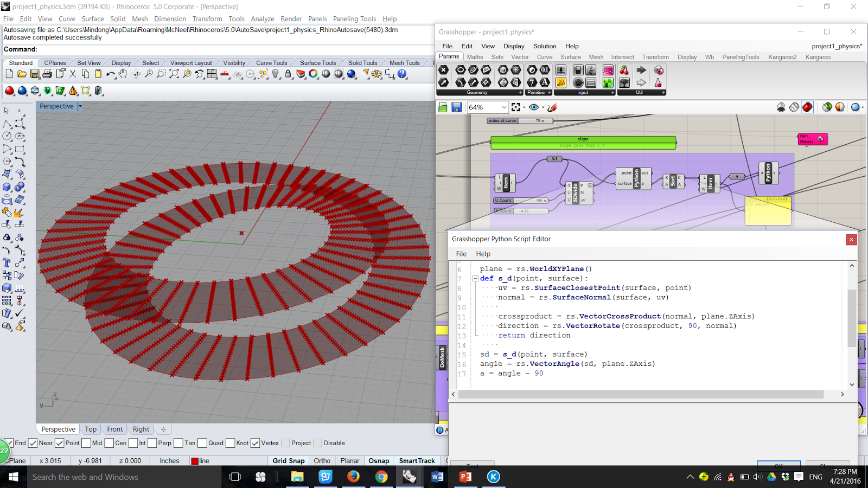
Task: Click the green checker swatch input icon
Action: tap(608, 82)
